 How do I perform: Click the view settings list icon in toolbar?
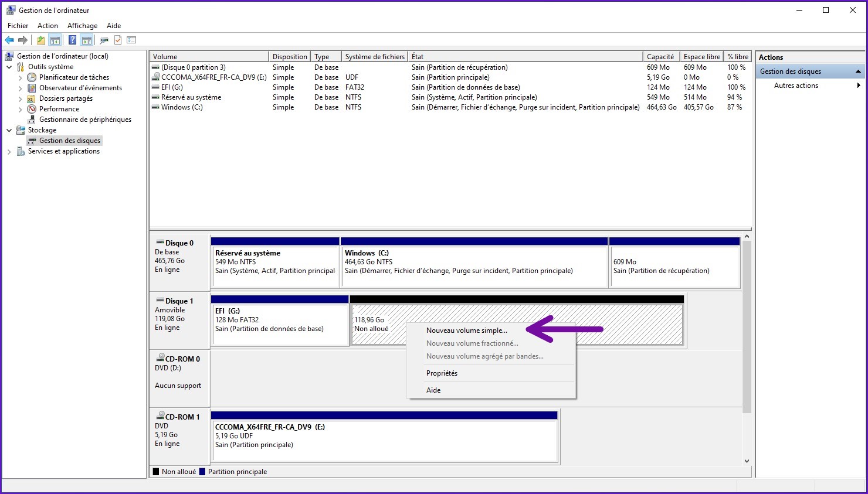pos(131,40)
